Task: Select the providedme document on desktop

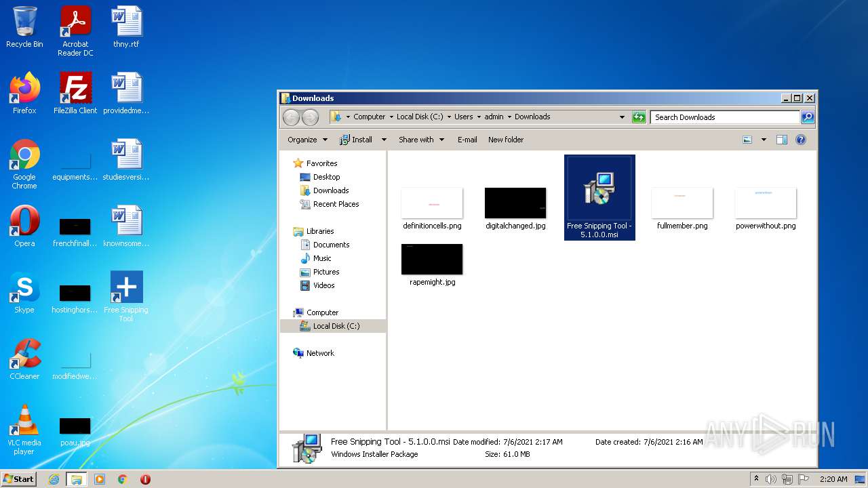Action: click(126, 94)
